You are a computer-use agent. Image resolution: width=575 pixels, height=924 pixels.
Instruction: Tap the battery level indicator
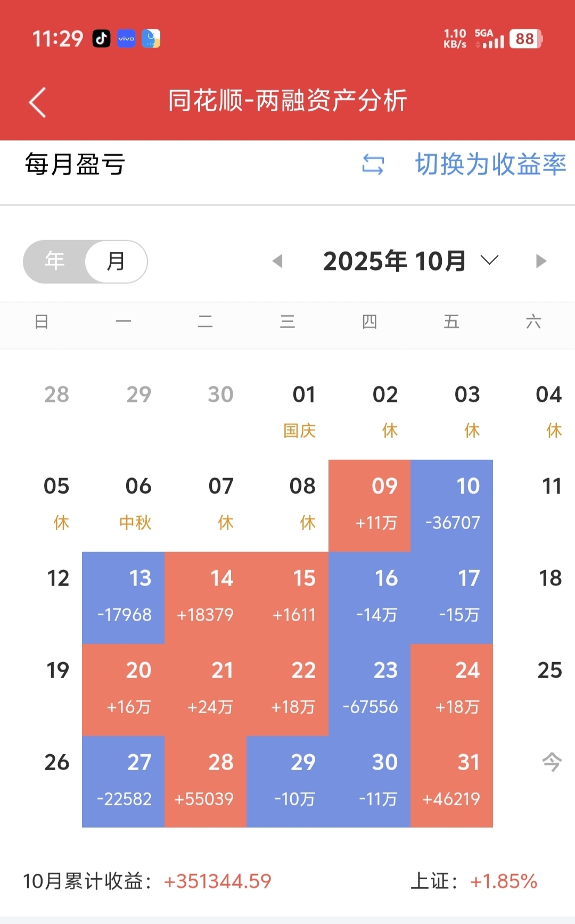525,39
